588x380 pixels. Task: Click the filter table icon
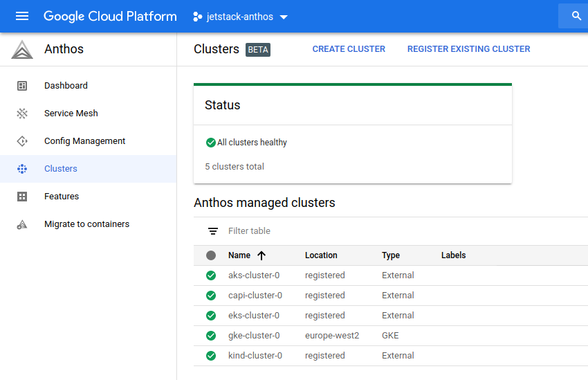tap(213, 231)
